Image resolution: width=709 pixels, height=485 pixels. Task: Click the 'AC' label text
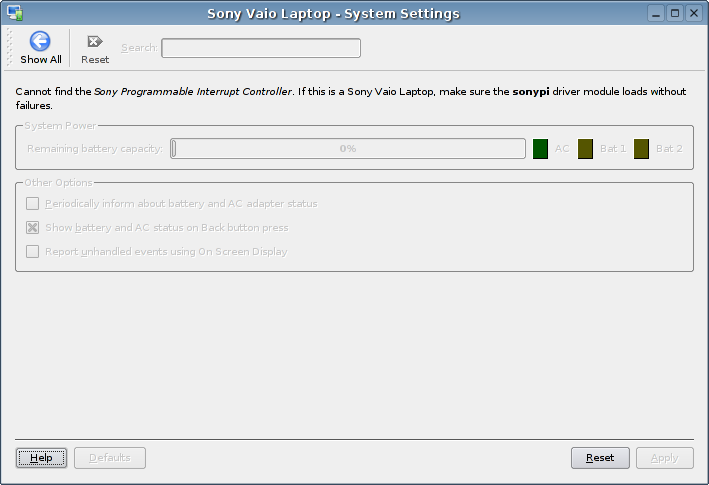point(562,149)
